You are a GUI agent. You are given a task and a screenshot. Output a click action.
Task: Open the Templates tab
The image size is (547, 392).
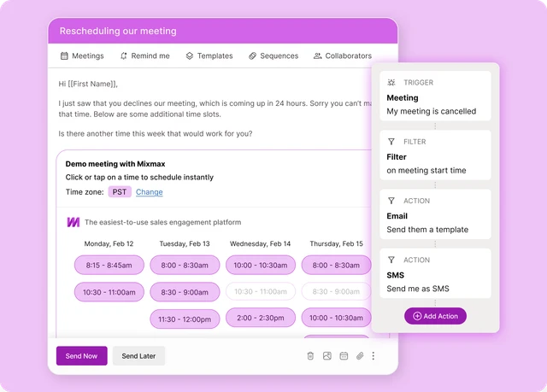coord(209,56)
